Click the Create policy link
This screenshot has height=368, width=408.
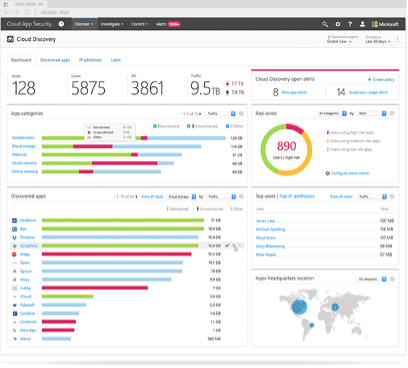point(383,79)
